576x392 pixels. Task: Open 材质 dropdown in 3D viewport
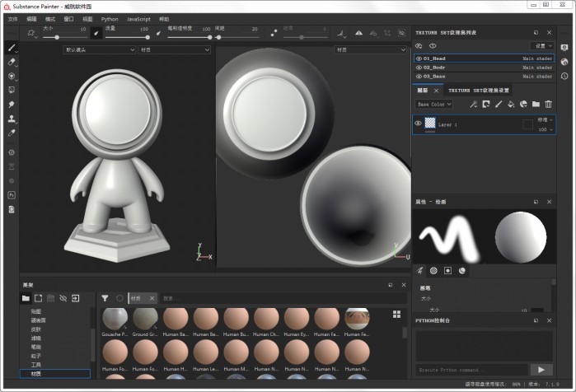click(x=175, y=49)
